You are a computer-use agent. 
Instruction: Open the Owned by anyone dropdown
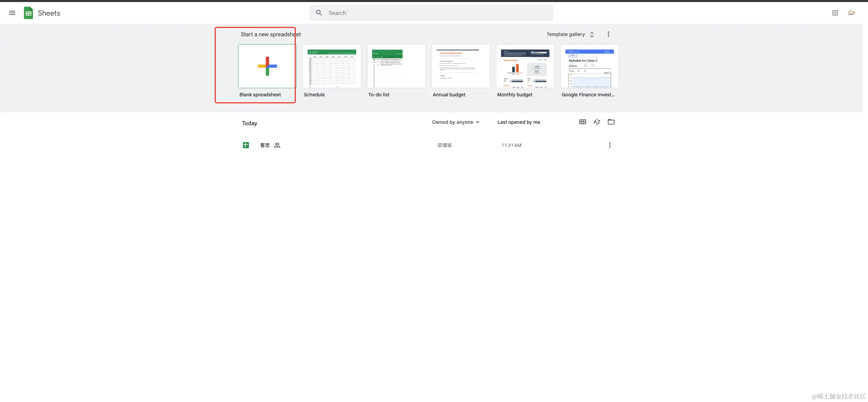click(x=455, y=122)
